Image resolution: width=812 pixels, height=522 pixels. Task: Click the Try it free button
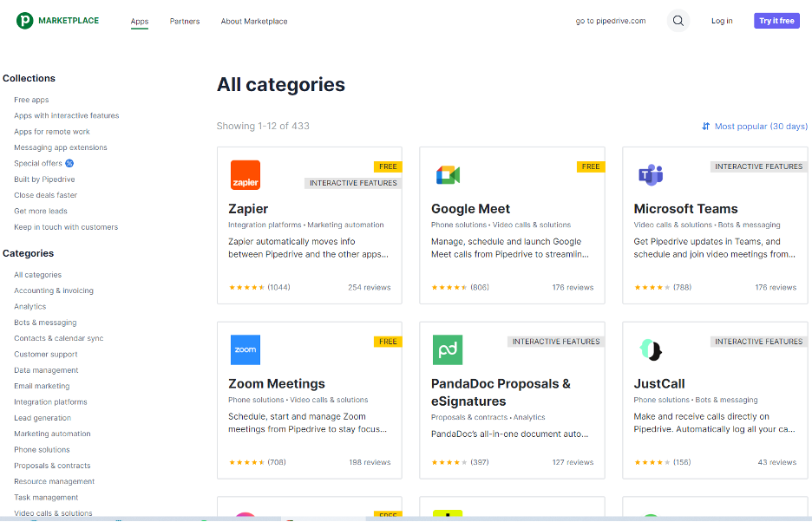(x=776, y=21)
